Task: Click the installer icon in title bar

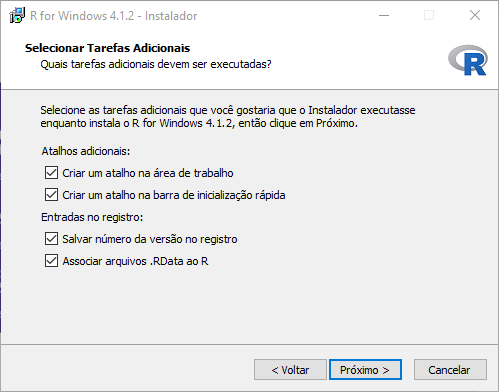Action: [17, 15]
